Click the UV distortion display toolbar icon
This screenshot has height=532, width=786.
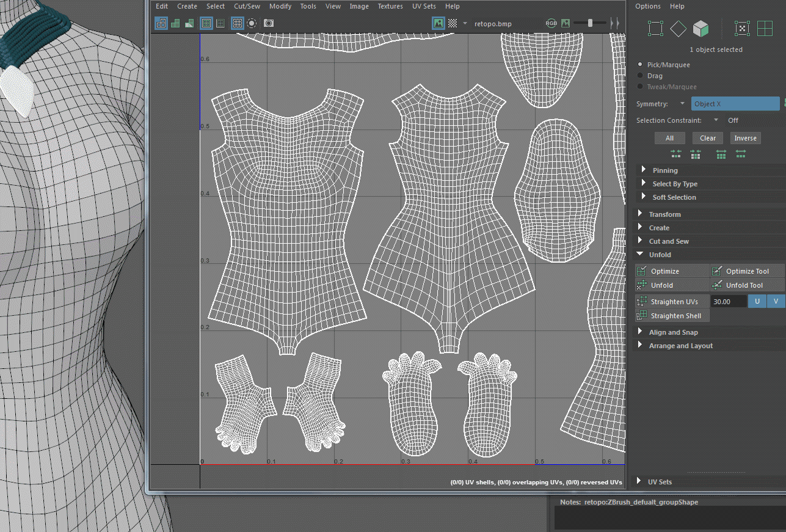(189, 23)
